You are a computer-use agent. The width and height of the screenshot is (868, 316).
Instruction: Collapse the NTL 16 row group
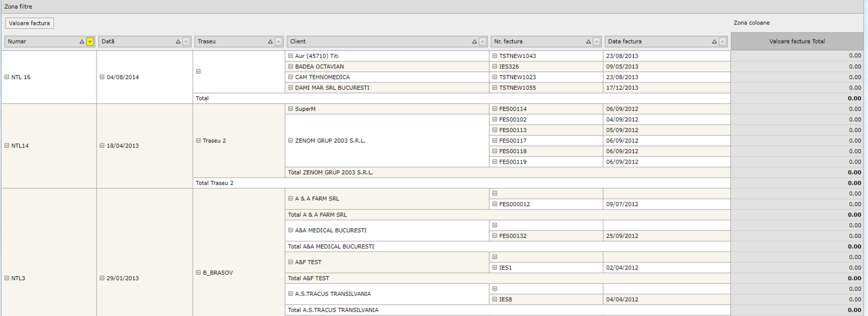click(7, 77)
